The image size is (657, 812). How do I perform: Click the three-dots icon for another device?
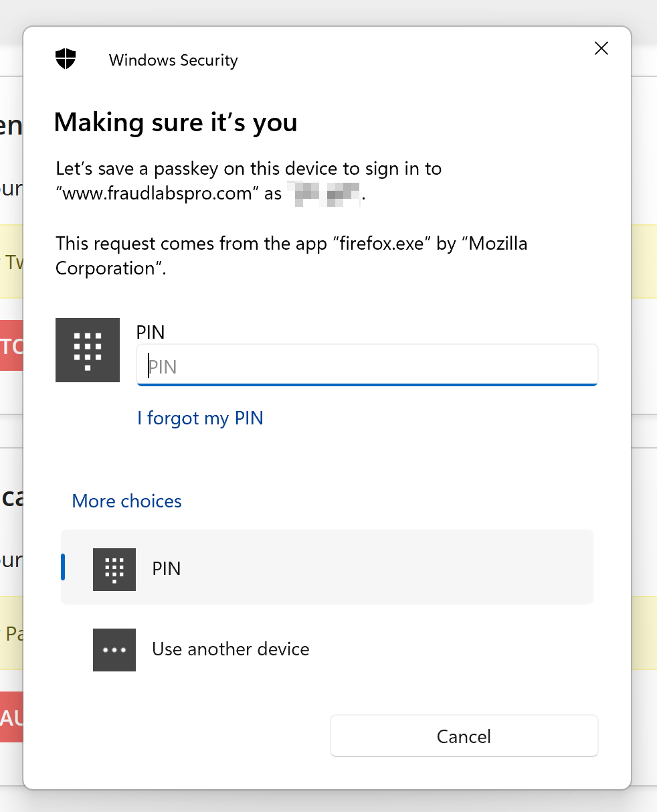point(114,650)
